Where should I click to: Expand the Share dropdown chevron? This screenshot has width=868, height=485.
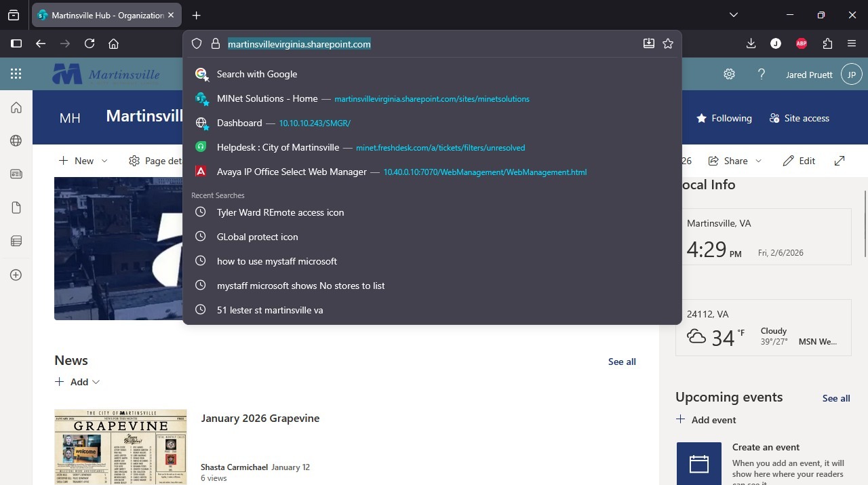point(758,161)
